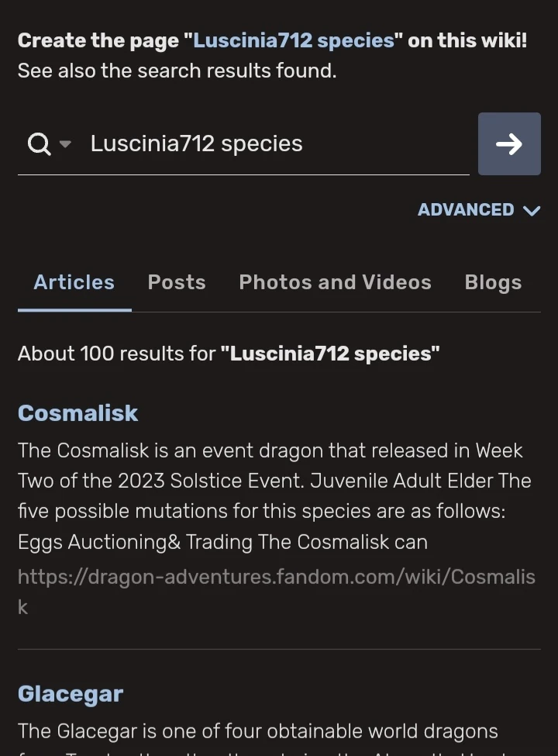558x756 pixels.
Task: Click the magnifying glass search icon
Action: pos(39,143)
